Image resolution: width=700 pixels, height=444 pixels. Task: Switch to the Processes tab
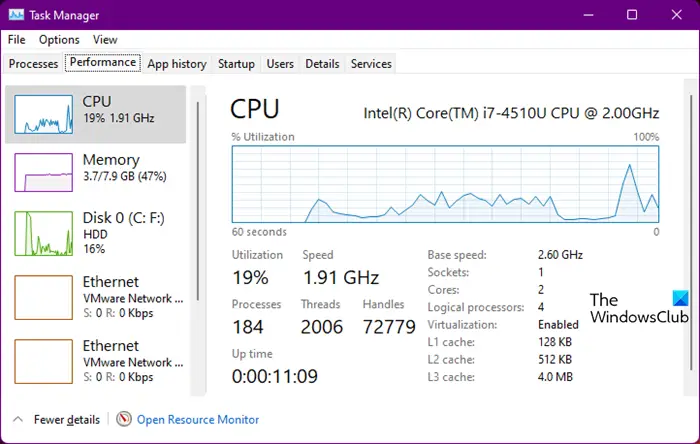coord(33,64)
